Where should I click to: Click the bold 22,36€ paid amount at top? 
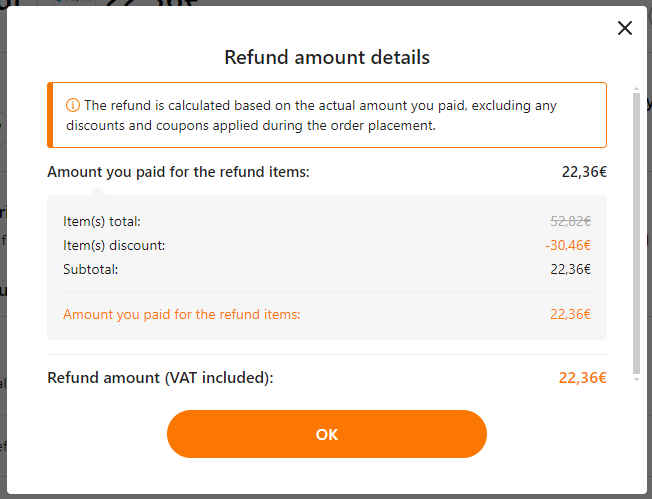(584, 172)
